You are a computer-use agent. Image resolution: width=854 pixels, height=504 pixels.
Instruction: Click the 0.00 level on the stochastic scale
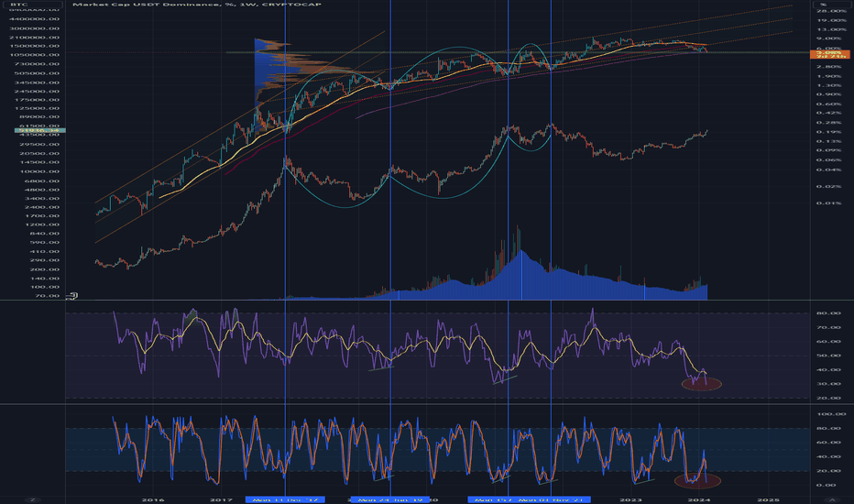tap(827, 485)
